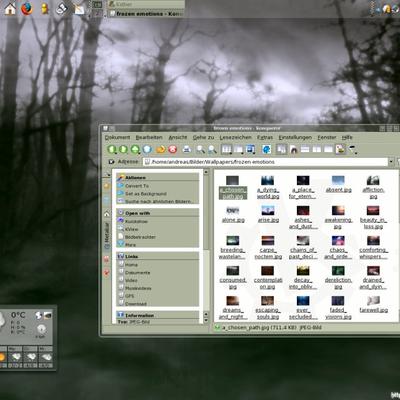Click the blue Home icon in Konqueror toolbar
400x400 pixels.
147,149
